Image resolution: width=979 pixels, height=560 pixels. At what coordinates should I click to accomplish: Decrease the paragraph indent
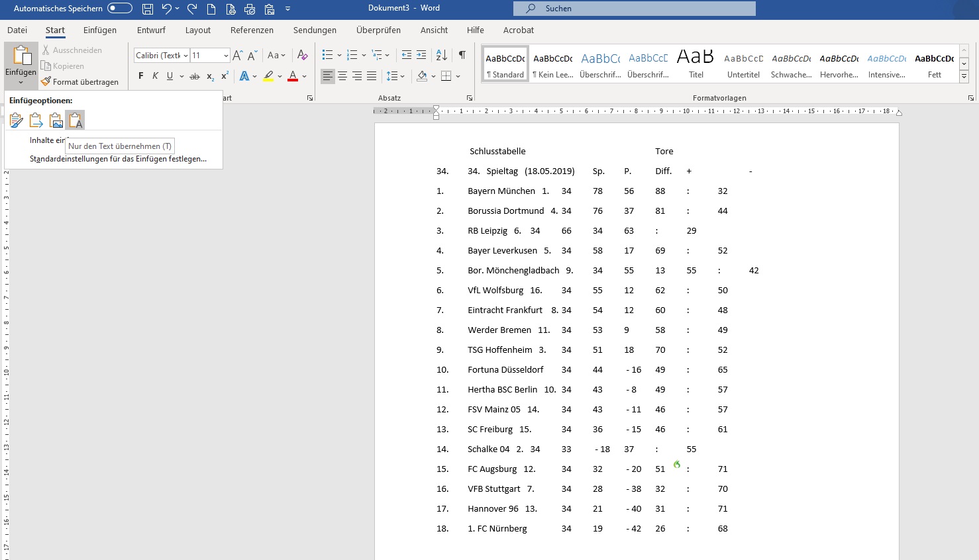(407, 56)
